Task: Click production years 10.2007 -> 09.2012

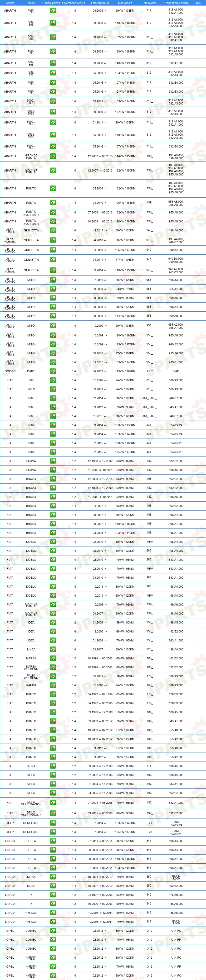Action: tap(100, 886)
